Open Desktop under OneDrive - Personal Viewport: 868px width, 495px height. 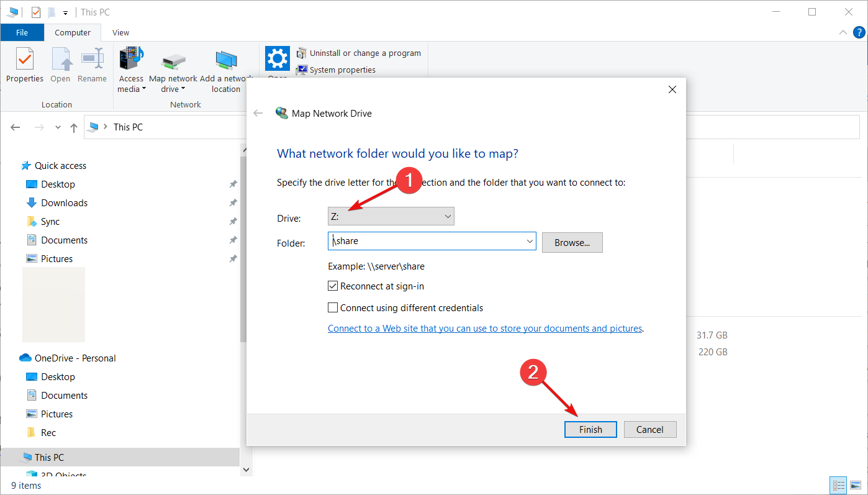(58, 377)
